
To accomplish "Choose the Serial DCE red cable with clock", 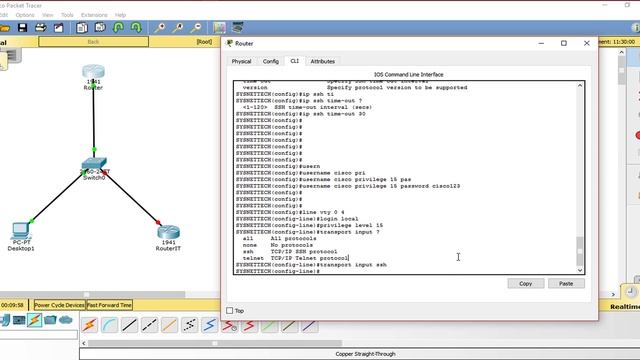I will tap(230, 325).
